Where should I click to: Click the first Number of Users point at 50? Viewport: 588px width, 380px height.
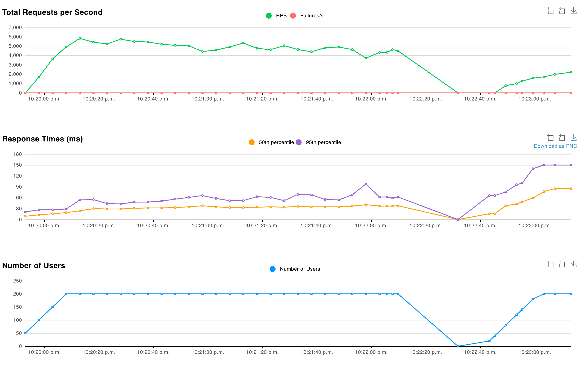click(25, 333)
